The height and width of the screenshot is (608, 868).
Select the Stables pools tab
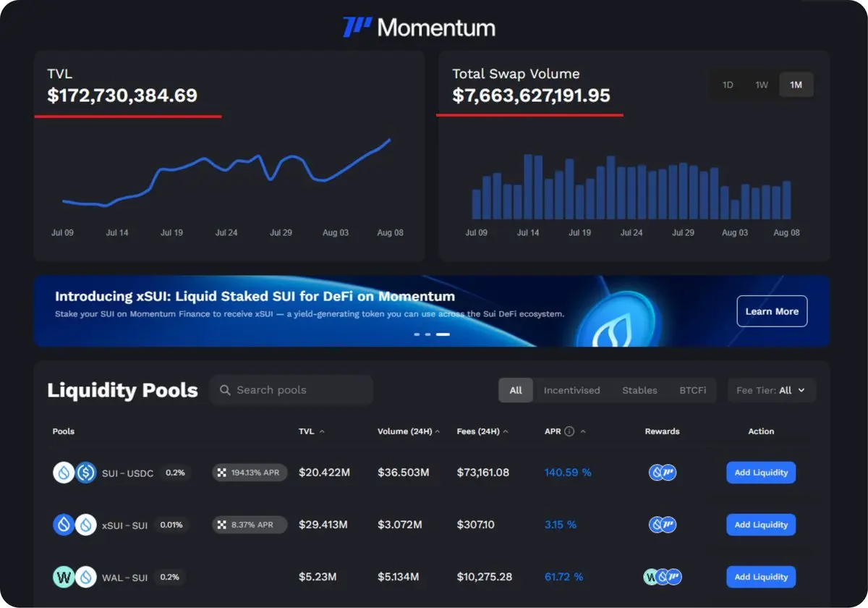point(640,390)
